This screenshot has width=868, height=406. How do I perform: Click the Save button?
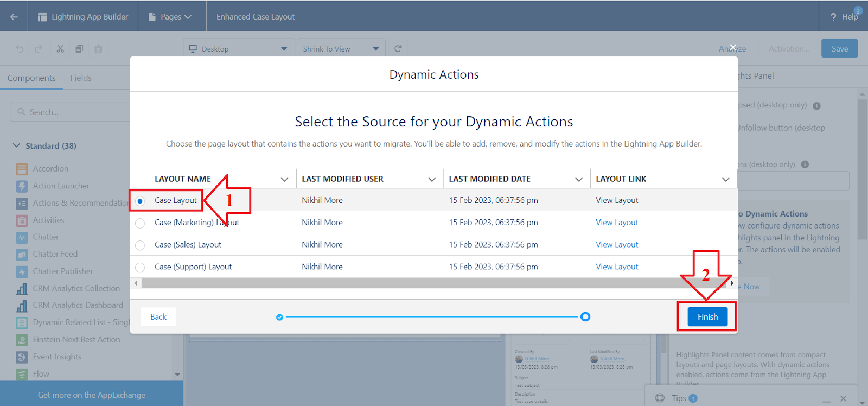click(x=840, y=48)
